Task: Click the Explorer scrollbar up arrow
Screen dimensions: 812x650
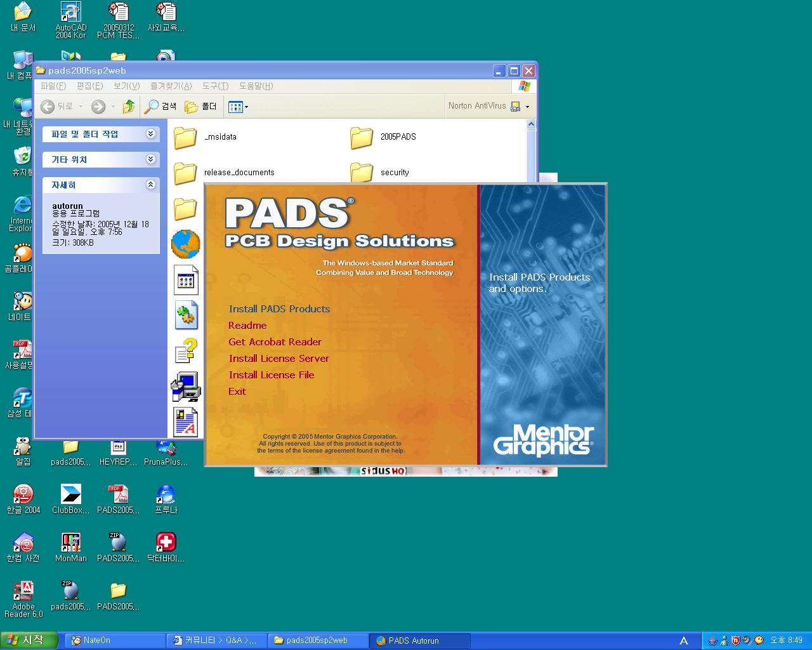Action: click(x=532, y=125)
